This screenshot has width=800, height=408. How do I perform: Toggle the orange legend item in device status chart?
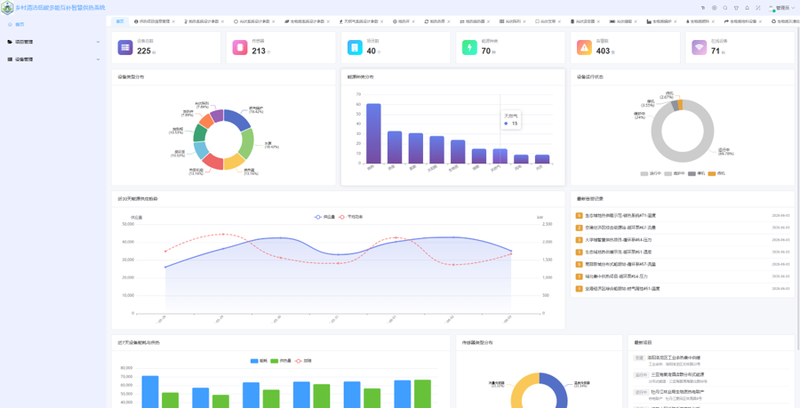click(x=717, y=173)
